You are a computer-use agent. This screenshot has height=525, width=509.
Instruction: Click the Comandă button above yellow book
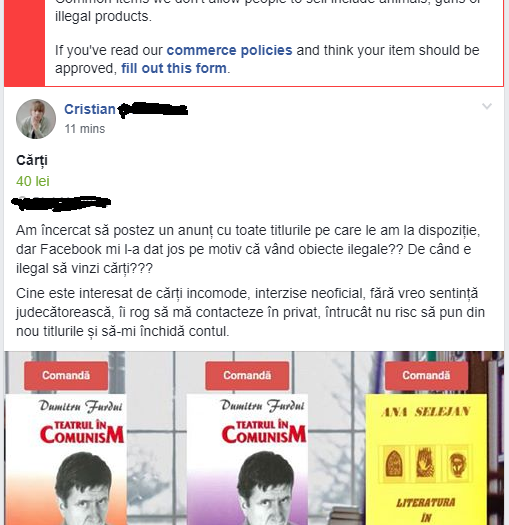tap(426, 376)
